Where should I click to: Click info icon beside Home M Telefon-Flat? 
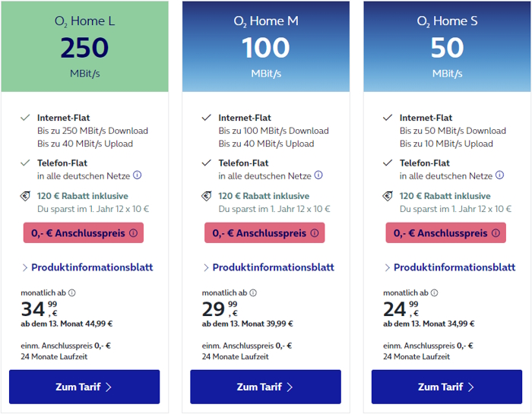tap(318, 175)
